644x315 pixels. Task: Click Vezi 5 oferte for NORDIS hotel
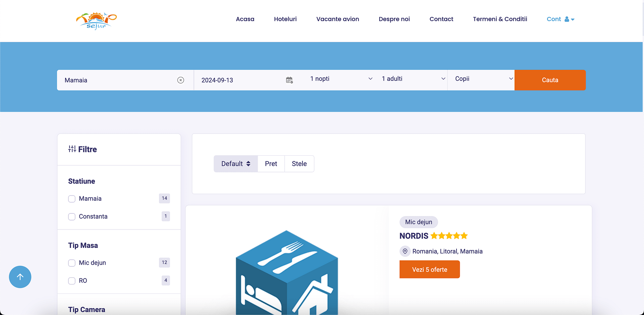tap(429, 269)
